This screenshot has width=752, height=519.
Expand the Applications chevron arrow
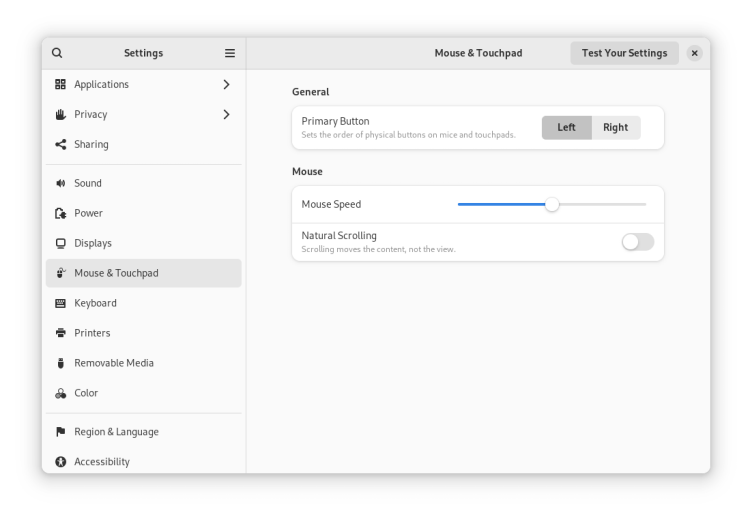(226, 84)
